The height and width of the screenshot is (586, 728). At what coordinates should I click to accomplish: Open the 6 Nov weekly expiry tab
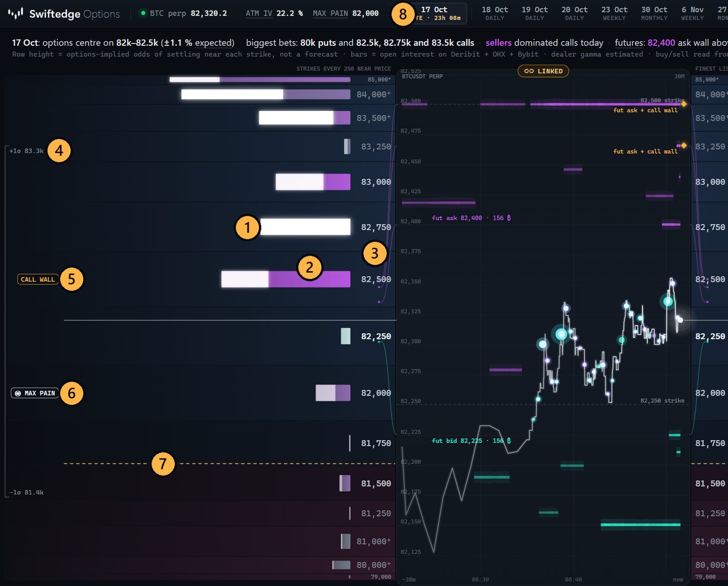click(x=693, y=14)
